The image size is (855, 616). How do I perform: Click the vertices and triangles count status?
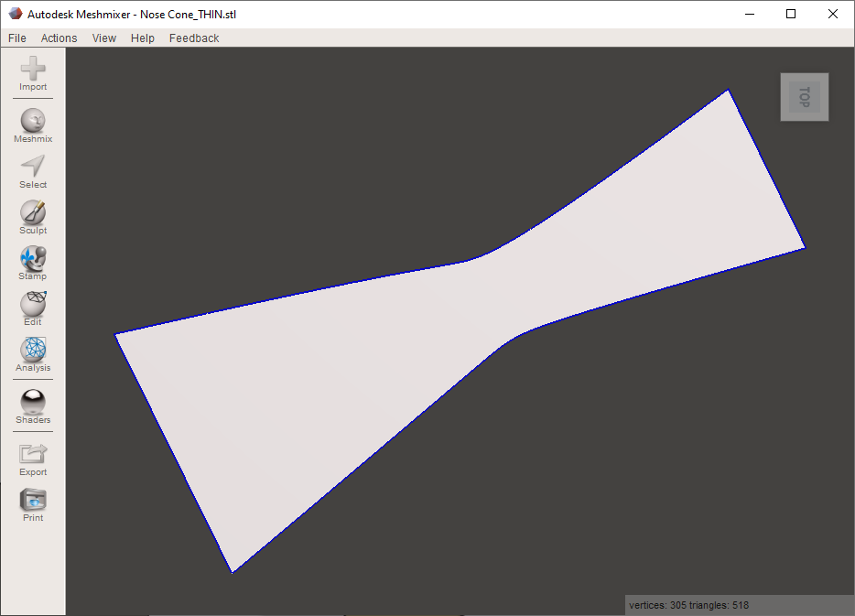click(688, 605)
